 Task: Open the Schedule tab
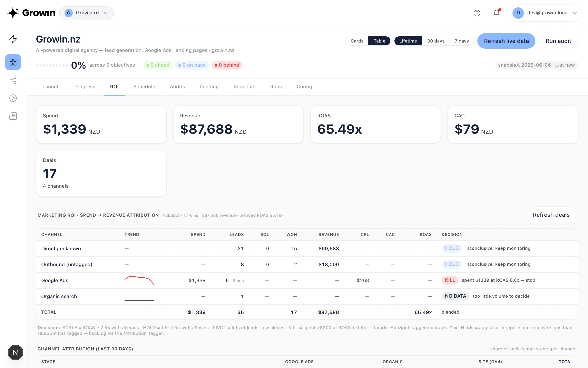pos(144,87)
